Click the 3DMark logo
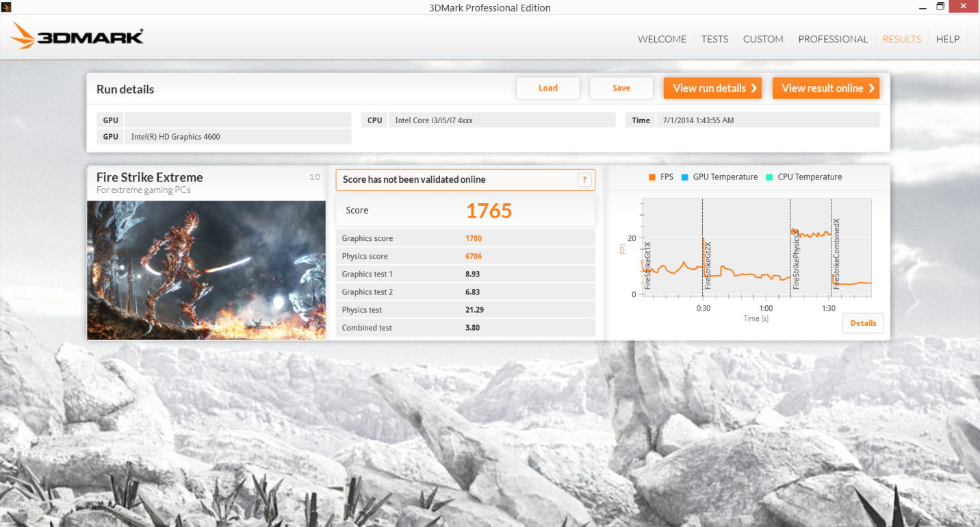This screenshot has height=527, width=980. [x=77, y=36]
